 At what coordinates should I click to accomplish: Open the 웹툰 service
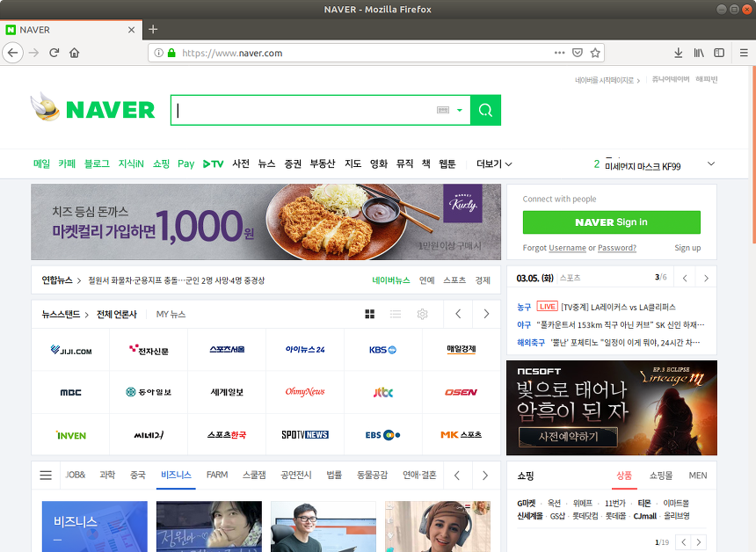(447, 163)
